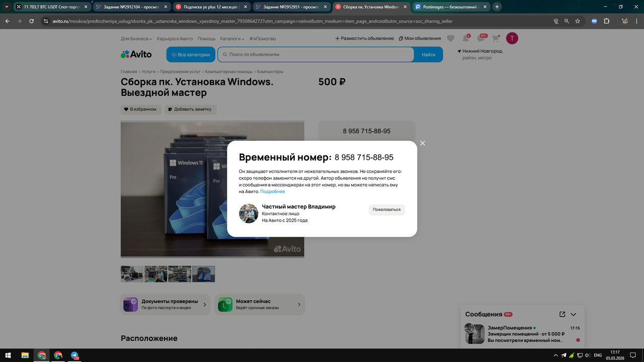Image resolution: width=644 pixels, height=362 pixels.
Task: Click Разместить объявление
Action: coord(365,39)
